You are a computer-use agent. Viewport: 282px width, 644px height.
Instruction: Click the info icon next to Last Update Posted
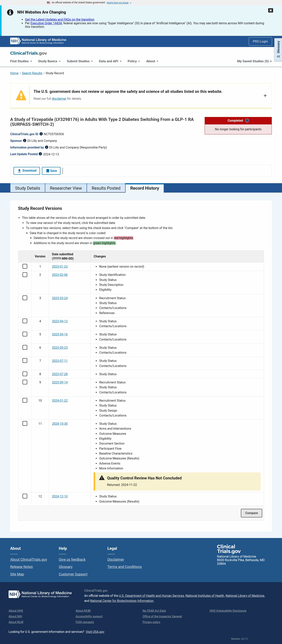[x=40, y=154]
